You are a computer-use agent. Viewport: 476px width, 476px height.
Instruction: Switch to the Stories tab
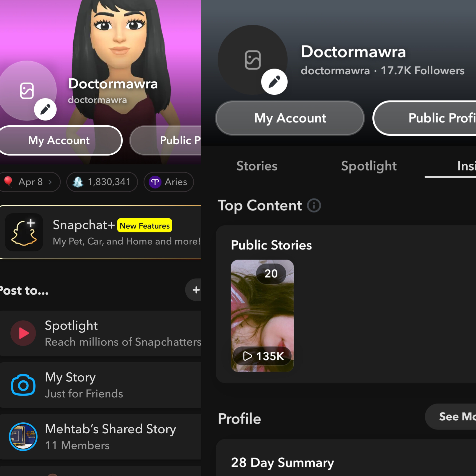(257, 166)
